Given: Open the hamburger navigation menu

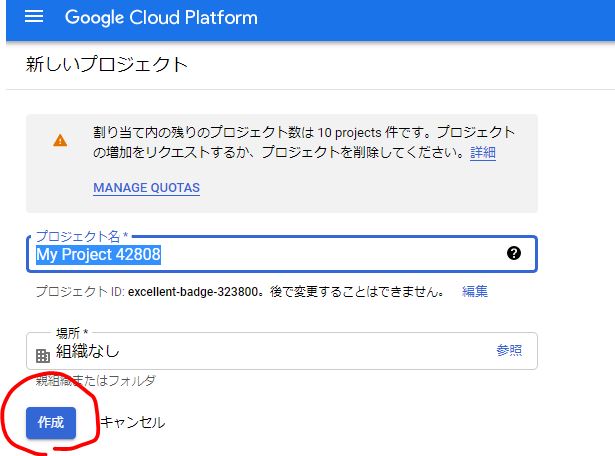Looking at the screenshot, I should [x=34, y=18].
